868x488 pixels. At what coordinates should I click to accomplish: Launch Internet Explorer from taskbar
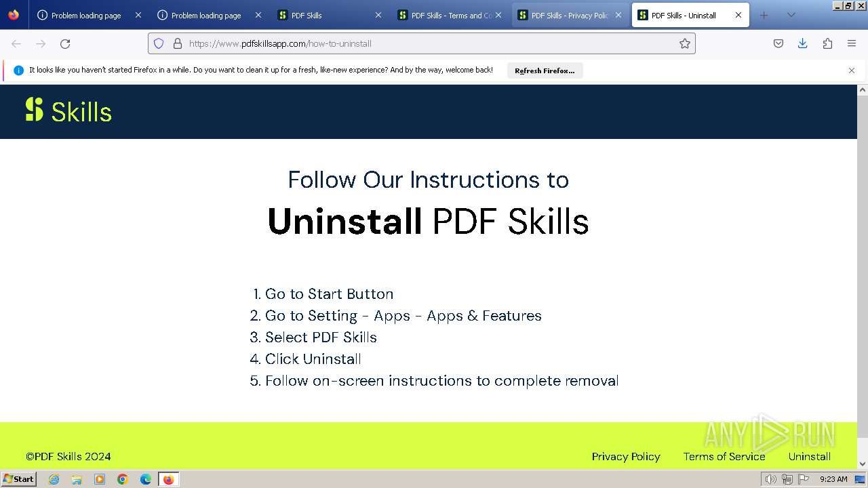click(x=54, y=479)
